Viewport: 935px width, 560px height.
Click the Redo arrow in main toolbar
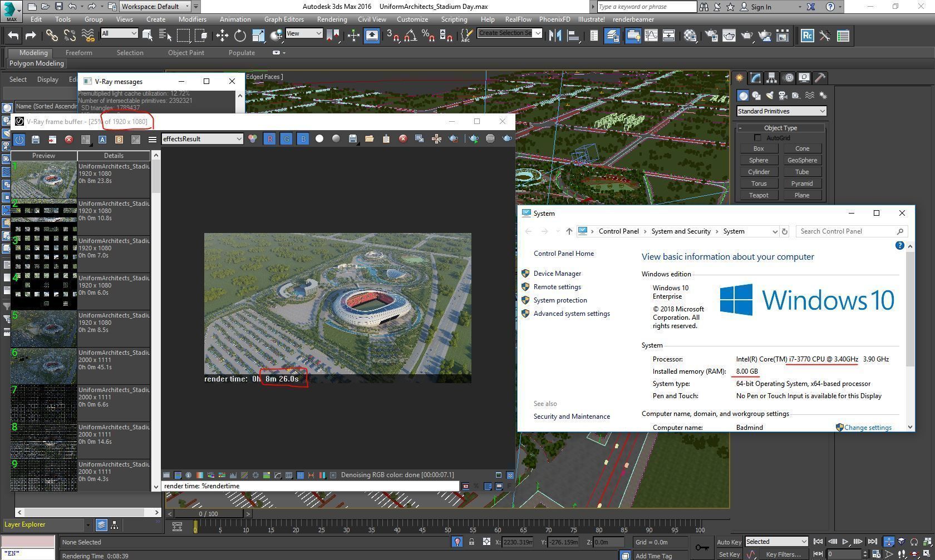(31, 36)
